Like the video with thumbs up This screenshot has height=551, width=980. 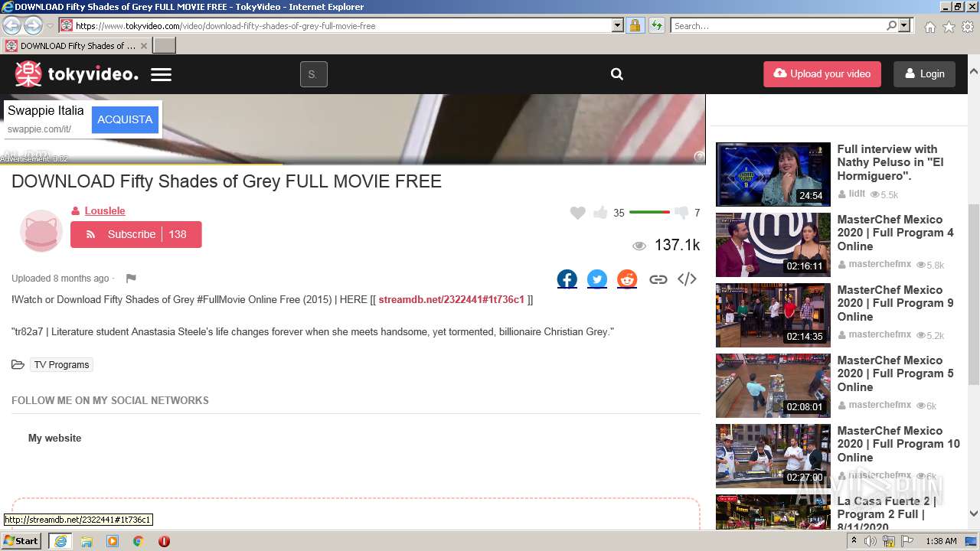coord(600,213)
